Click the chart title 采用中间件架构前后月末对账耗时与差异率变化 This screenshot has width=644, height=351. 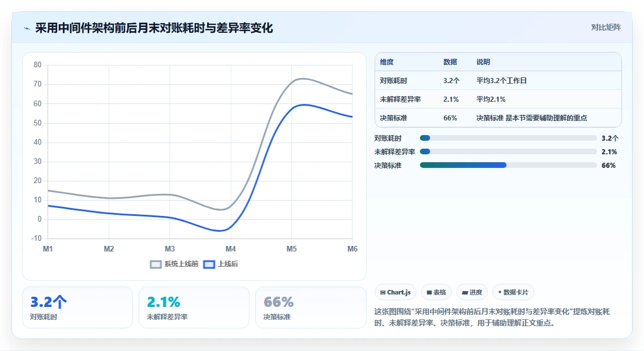pyautogui.click(x=154, y=28)
